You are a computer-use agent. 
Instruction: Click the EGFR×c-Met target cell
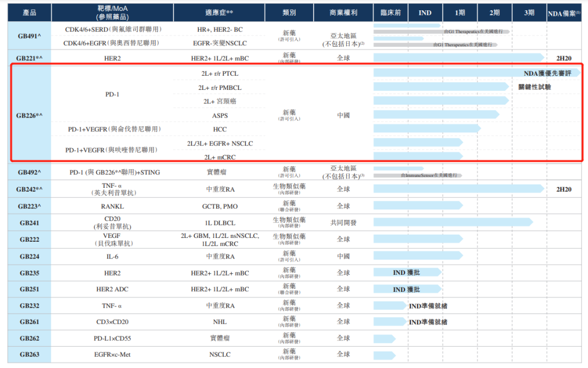coord(112,355)
